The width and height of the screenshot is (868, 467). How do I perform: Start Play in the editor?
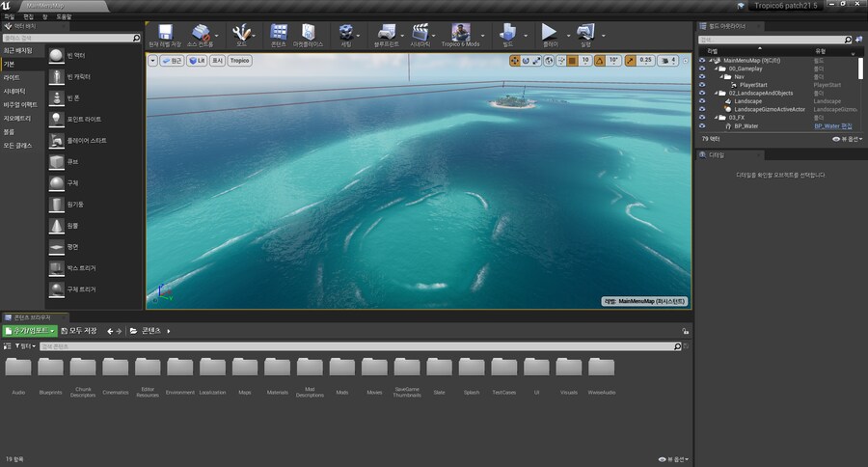coord(549,32)
